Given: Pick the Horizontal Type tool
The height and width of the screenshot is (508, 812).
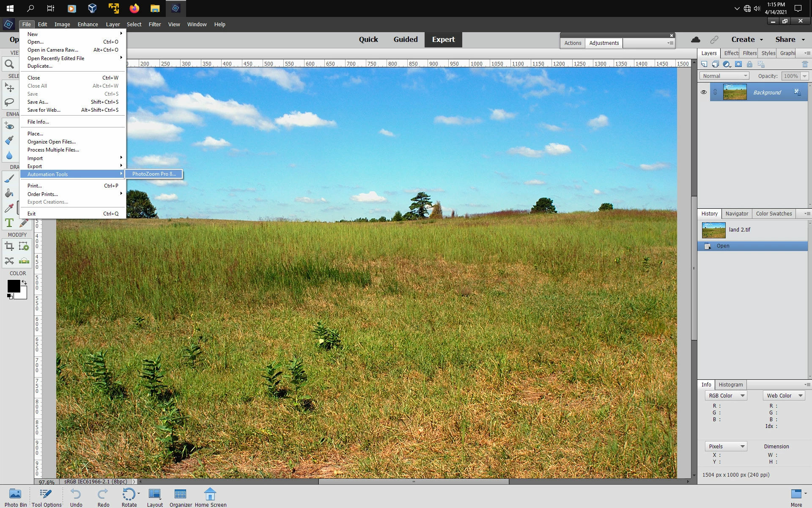Looking at the screenshot, I should (9, 223).
